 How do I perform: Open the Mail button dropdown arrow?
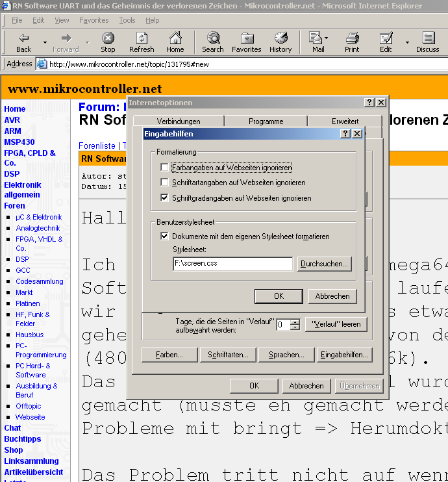coord(327,38)
